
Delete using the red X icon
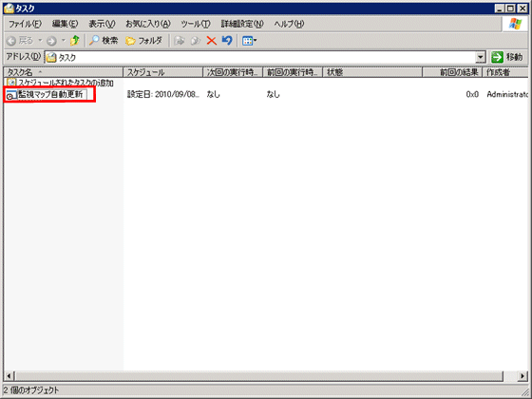pyautogui.click(x=211, y=41)
